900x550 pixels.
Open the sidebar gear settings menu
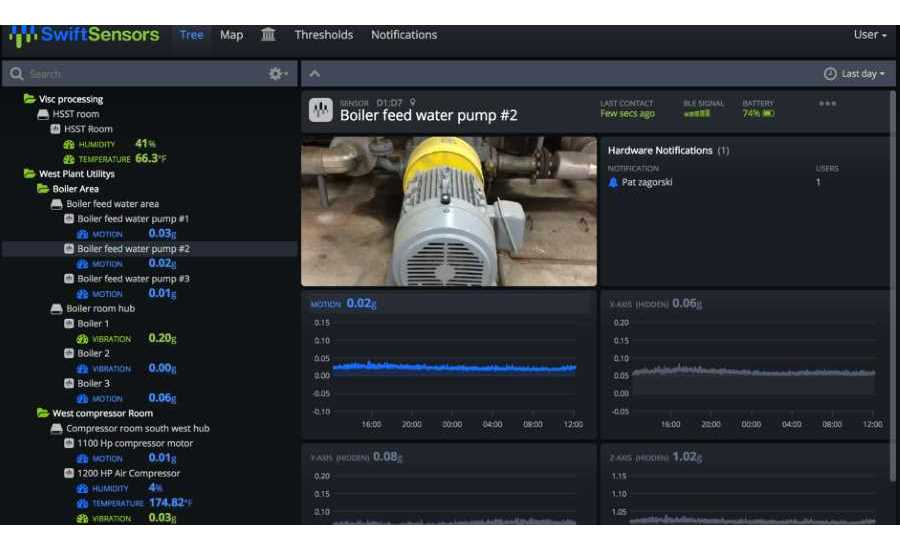coord(277,74)
